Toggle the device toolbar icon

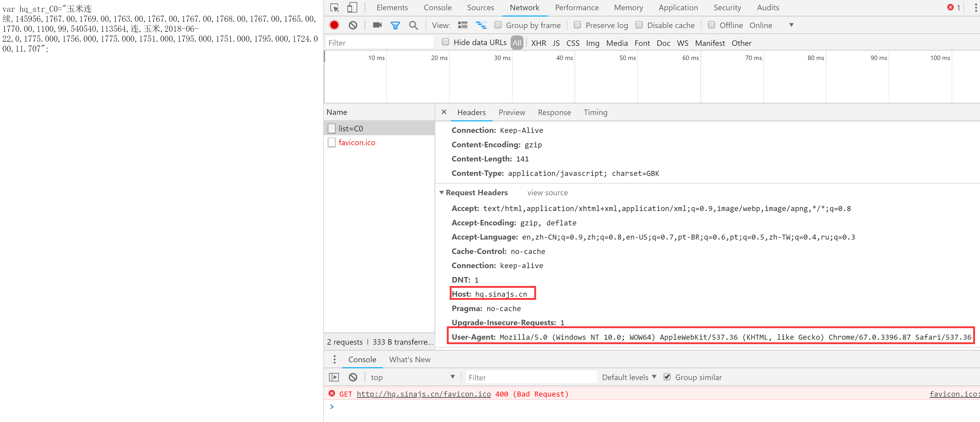coord(352,8)
